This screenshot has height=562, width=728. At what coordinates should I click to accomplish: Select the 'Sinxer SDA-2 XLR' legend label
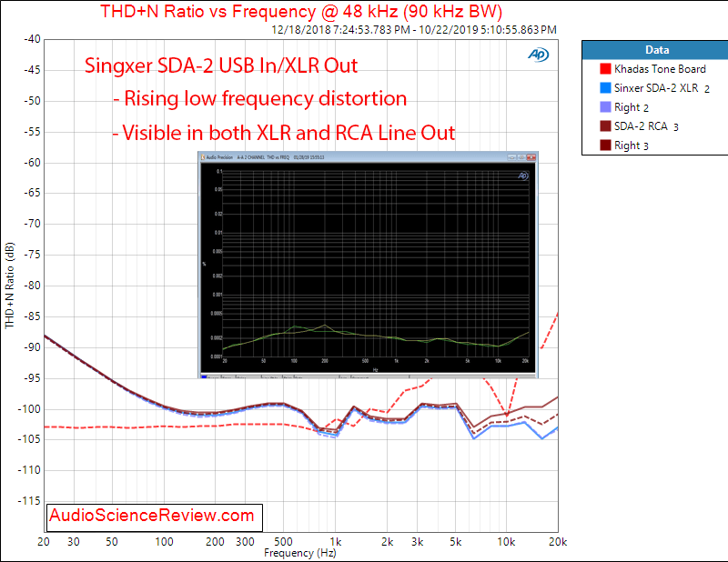[x=656, y=88]
